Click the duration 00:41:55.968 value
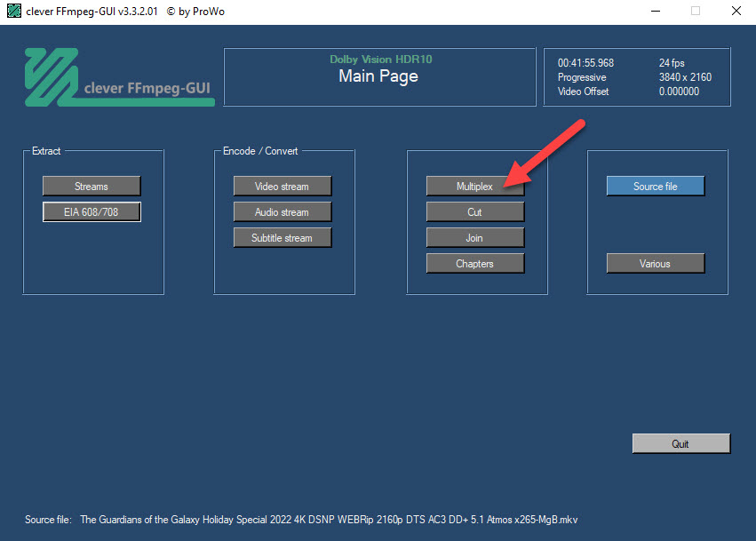The height and width of the screenshot is (541, 756). 585,63
